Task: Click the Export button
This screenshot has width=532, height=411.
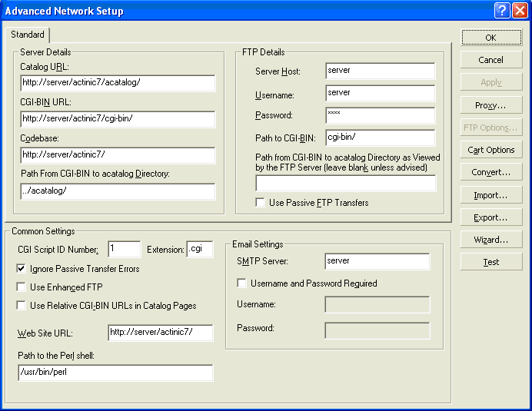Action: 491,217
